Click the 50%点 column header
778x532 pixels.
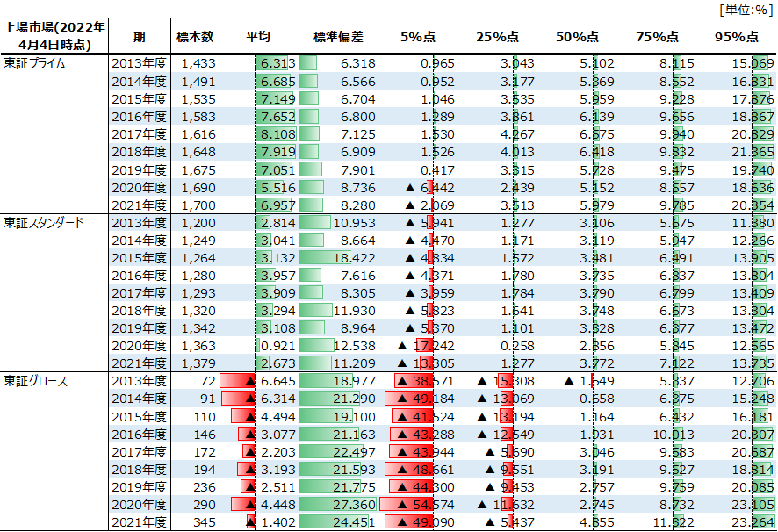coord(577,37)
